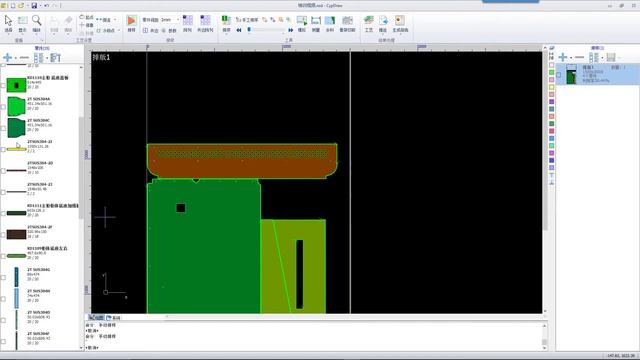This screenshot has width=640, height=360.
Task: Click the simulation rewind button
Action: click(x=239, y=30)
